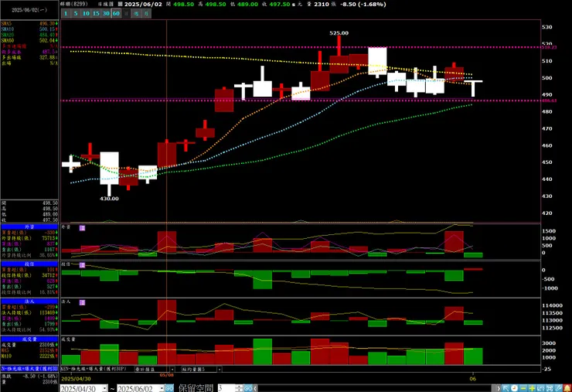Click the SMA60 indicator row in left panel

tap(29, 40)
